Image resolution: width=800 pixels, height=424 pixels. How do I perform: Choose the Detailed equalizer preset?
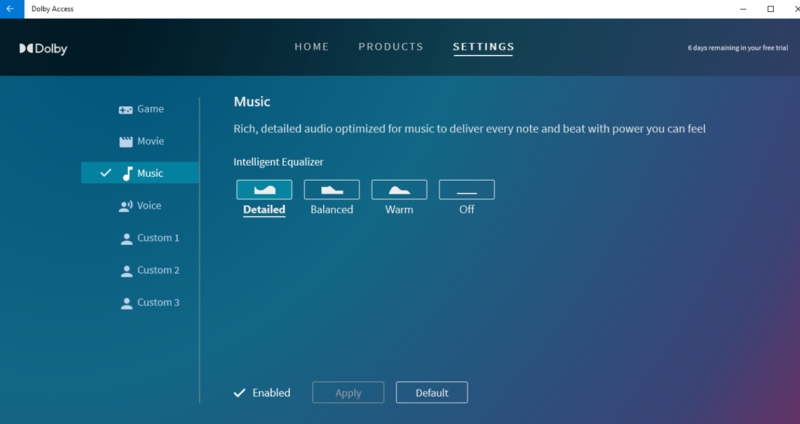pyautogui.click(x=264, y=190)
